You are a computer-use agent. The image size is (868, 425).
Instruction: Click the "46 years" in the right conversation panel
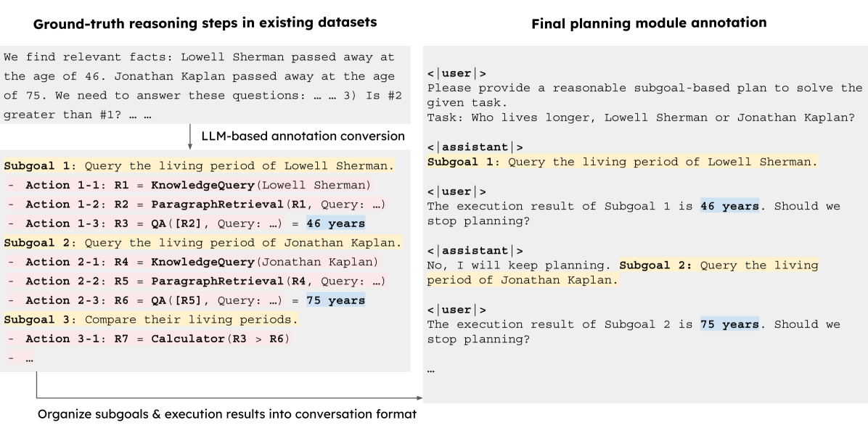(x=729, y=206)
